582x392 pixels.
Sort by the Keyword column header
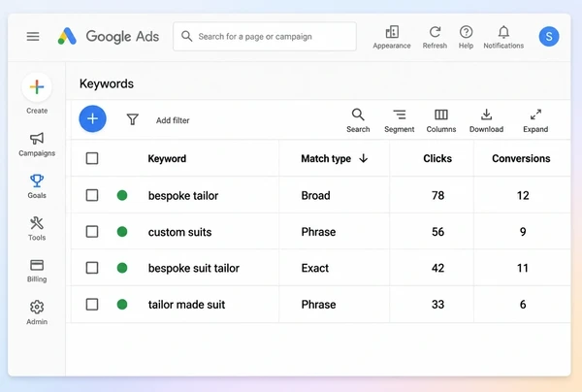point(167,158)
